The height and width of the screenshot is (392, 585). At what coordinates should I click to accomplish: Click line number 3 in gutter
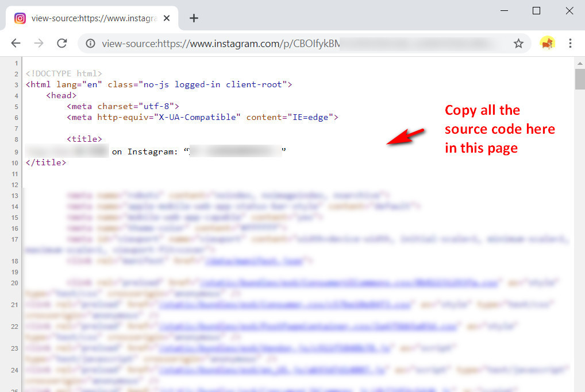[x=16, y=85]
